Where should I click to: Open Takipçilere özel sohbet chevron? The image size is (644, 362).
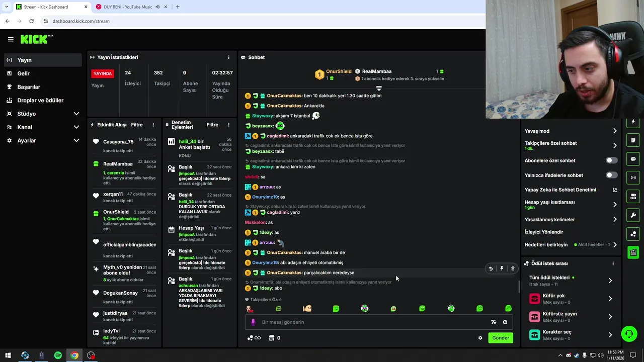coord(615,145)
